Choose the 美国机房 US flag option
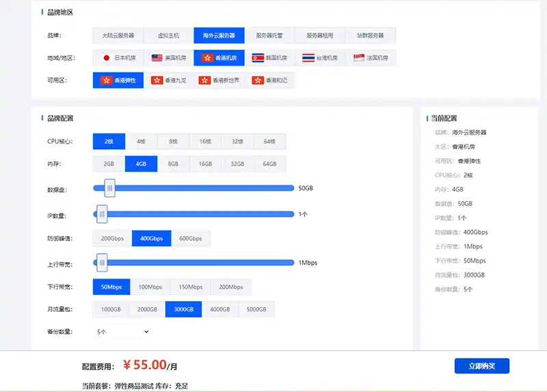This screenshot has width=547, height=392. click(x=168, y=58)
